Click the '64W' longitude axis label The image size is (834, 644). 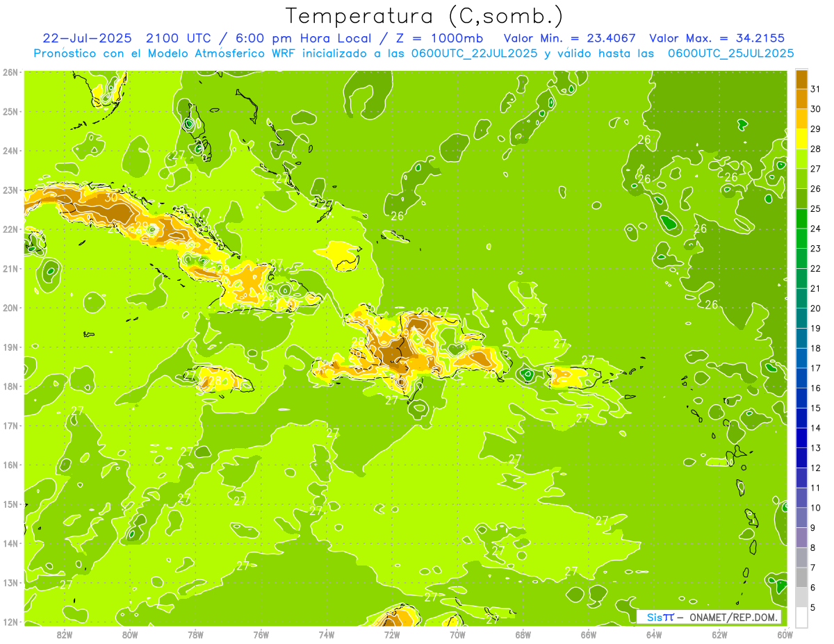(654, 634)
